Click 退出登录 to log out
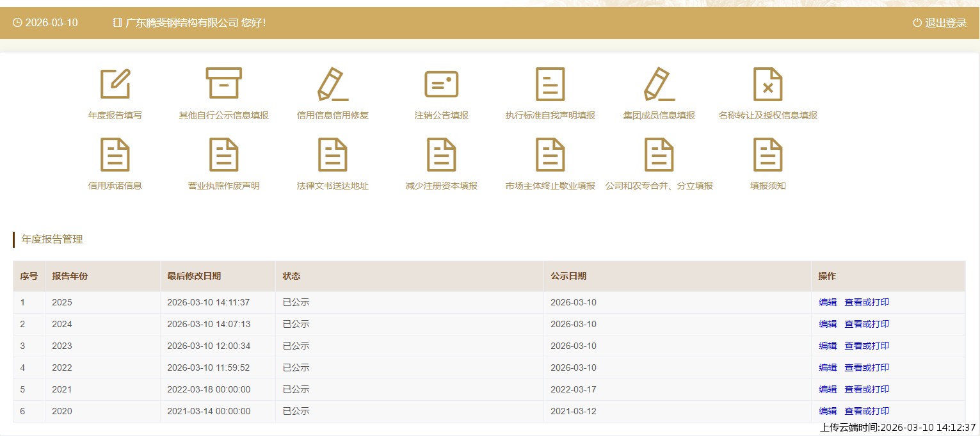This screenshot has width=980, height=436. click(940, 23)
